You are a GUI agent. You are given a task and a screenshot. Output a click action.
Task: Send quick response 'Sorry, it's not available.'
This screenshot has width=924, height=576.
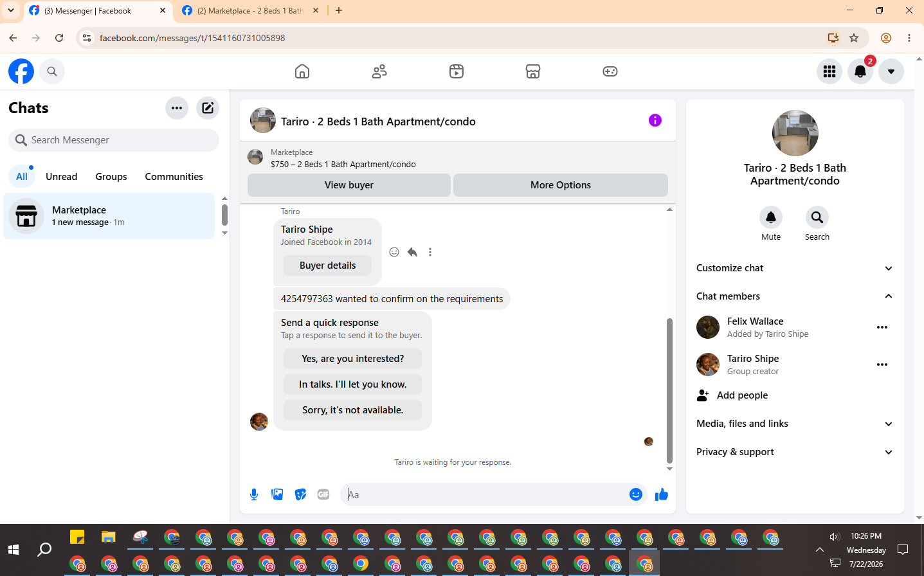353,410
